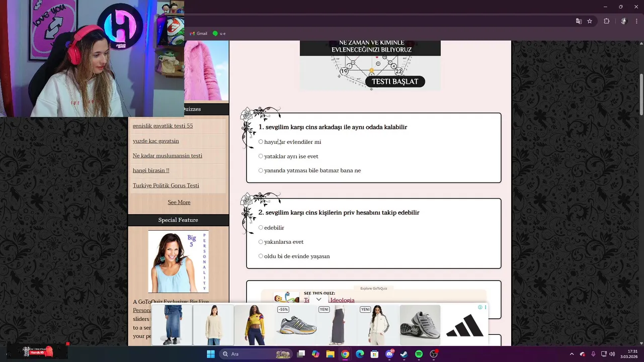Open 'yuzde kac gavatsin' quiz link
The image size is (644, 362).
[155, 141]
